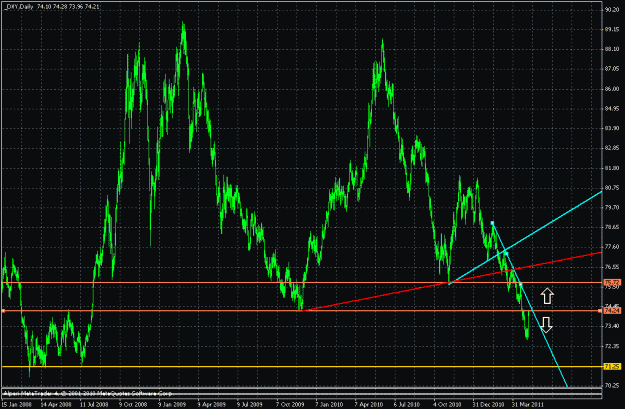Click the 14 Apr 2008 date label
This screenshot has width=625, height=409.
(x=55, y=404)
